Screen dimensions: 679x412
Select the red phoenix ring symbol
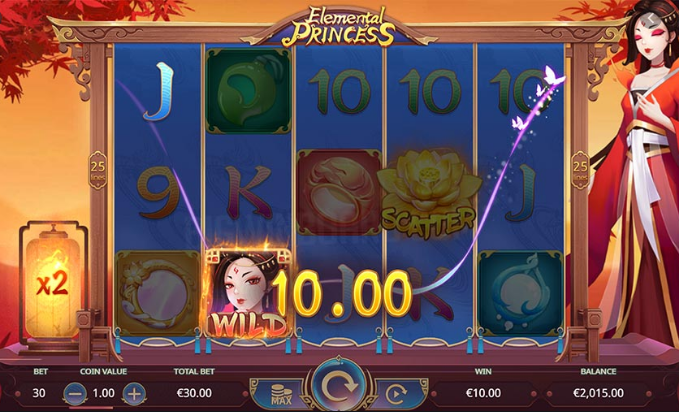coord(339,192)
